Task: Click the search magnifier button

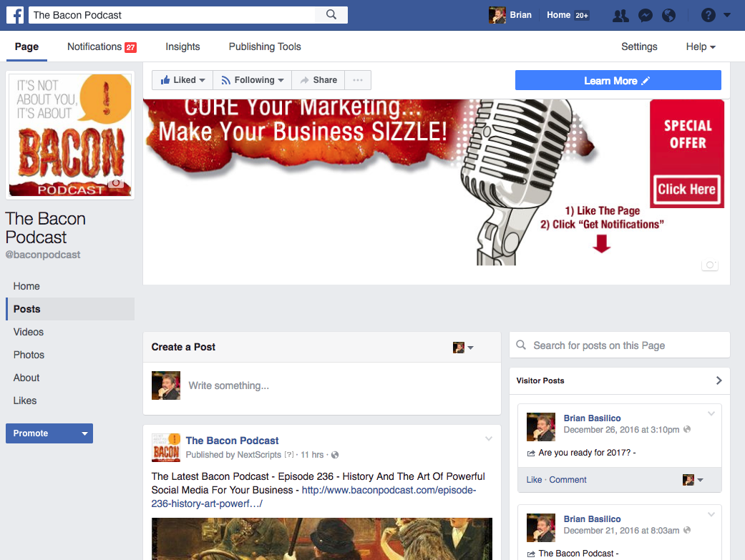Action: tap(331, 15)
